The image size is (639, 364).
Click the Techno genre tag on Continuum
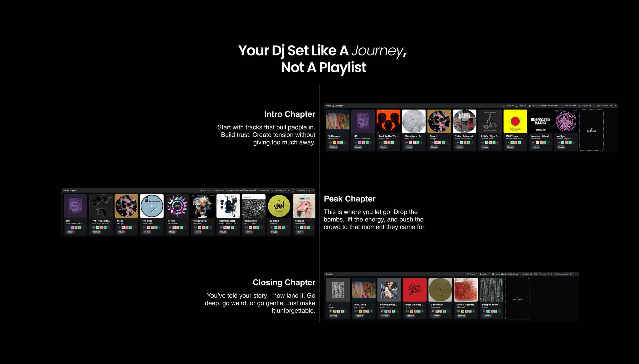point(436,316)
